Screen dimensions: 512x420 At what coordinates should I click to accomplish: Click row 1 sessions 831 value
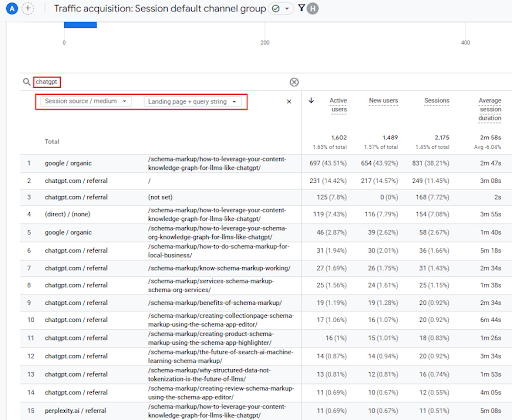coord(431,163)
